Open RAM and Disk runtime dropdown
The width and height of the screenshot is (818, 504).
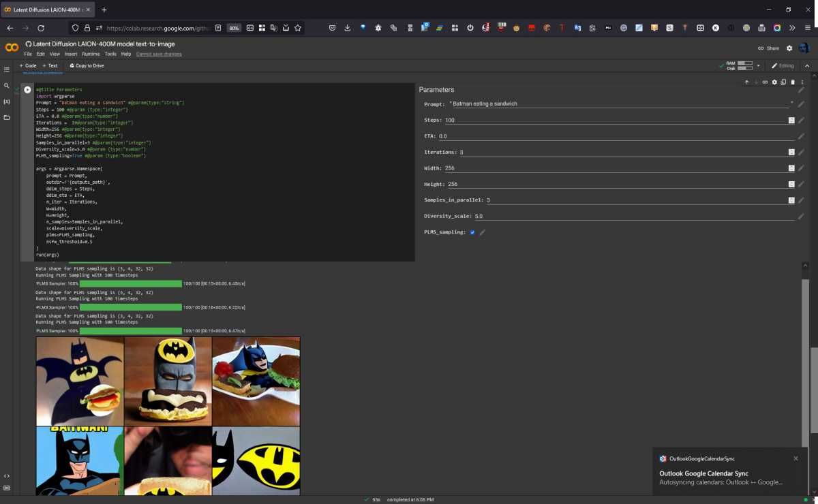758,65
